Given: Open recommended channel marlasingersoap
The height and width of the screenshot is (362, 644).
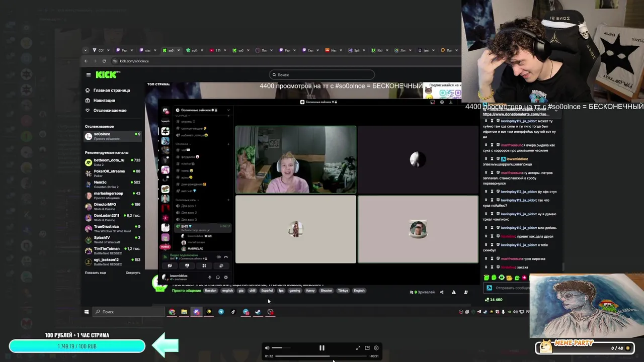Looking at the screenshot, I should pyautogui.click(x=113, y=195).
